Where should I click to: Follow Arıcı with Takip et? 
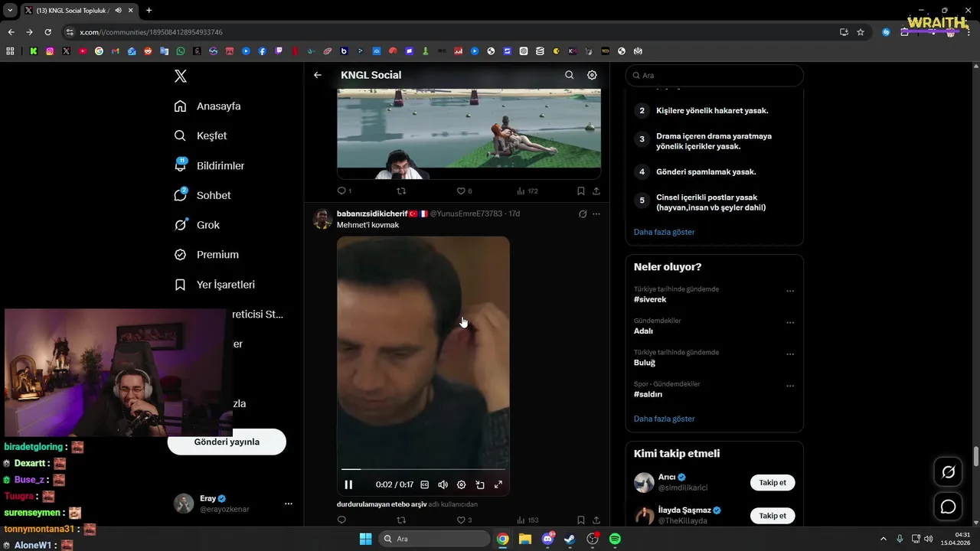773,482
